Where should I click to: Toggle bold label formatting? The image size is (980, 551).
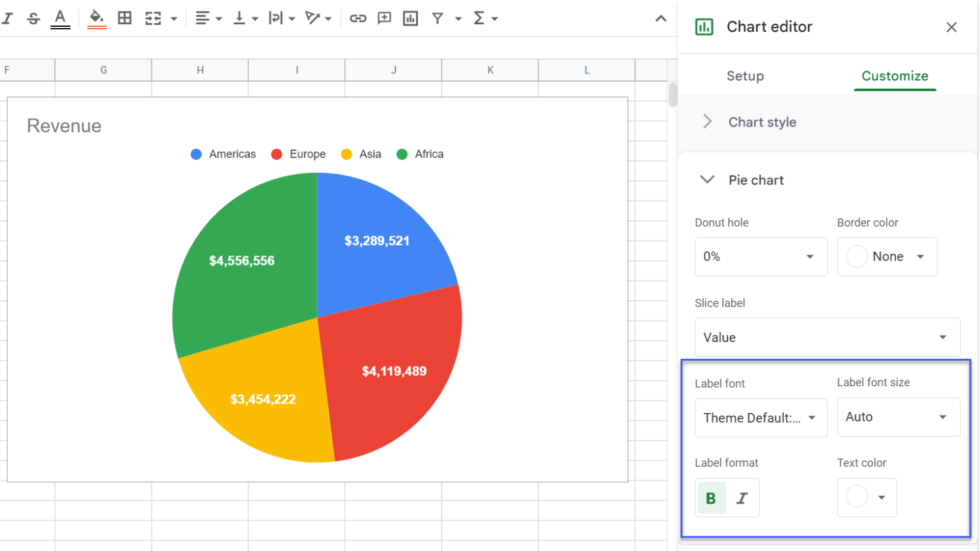tap(711, 498)
